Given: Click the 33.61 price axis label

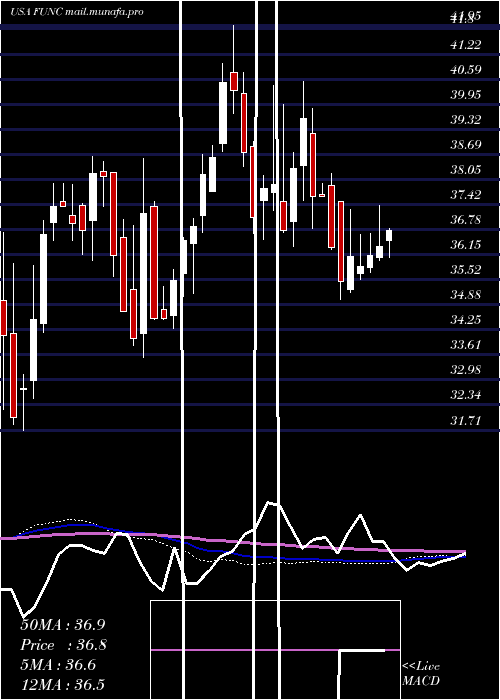Looking at the screenshot, I should click(466, 345).
